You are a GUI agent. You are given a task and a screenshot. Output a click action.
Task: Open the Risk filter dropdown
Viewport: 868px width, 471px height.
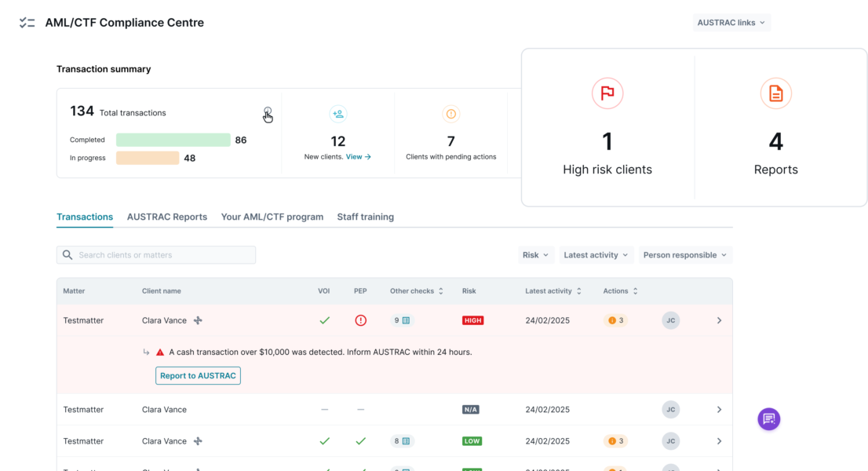click(535, 255)
